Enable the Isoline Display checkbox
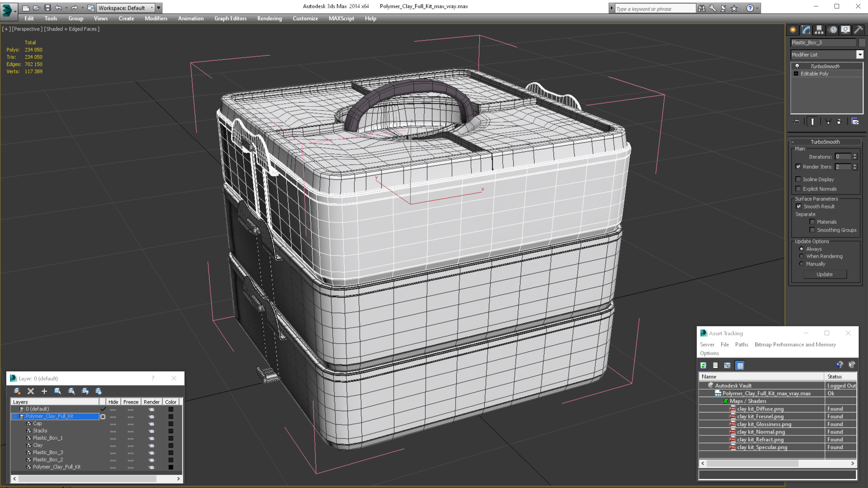Viewport: 868px width, 488px height. click(x=798, y=179)
